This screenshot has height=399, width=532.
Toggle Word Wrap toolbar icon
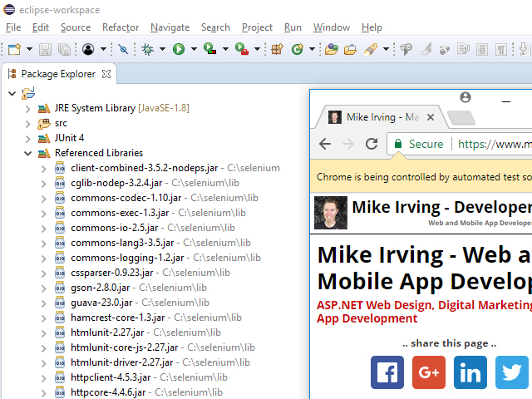point(463,50)
